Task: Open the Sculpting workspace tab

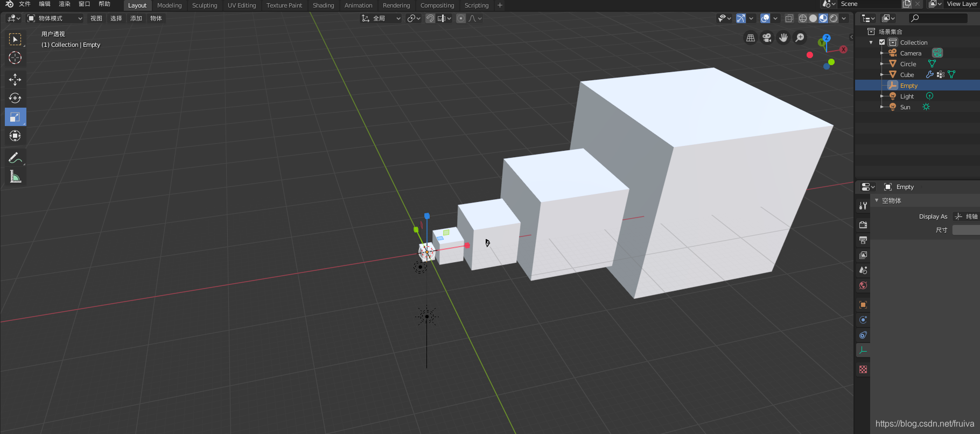Action: 205,5
